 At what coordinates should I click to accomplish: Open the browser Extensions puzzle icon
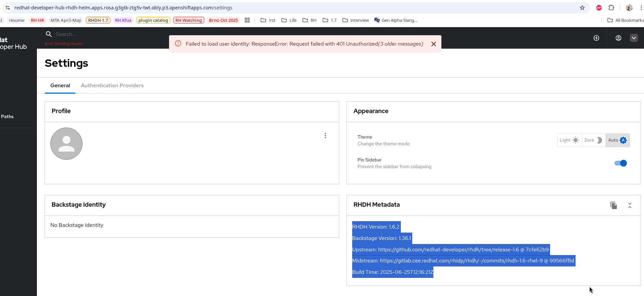click(611, 8)
